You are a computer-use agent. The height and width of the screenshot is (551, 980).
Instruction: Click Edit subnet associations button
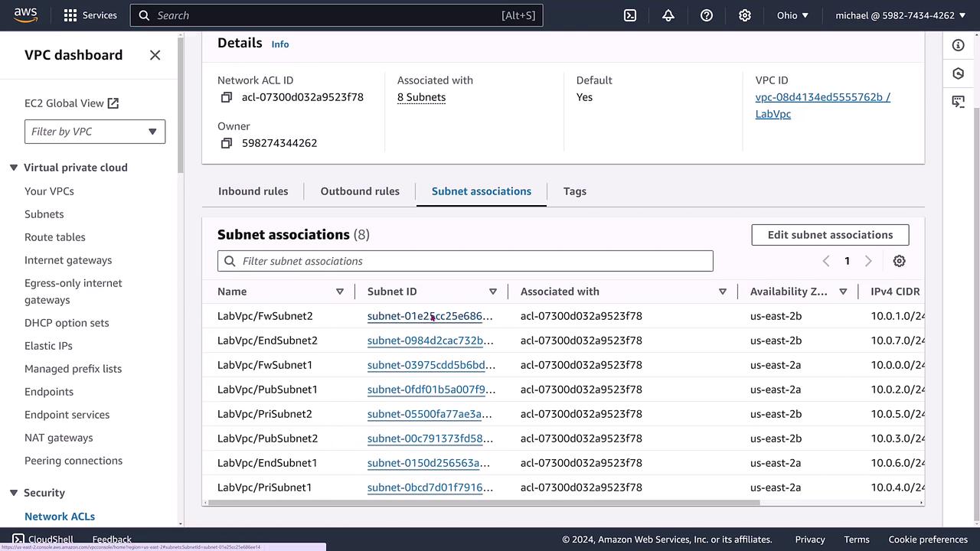click(830, 235)
